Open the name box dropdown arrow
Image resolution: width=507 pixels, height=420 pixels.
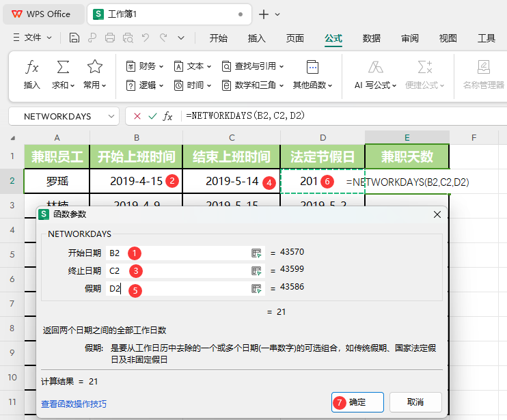(x=112, y=117)
